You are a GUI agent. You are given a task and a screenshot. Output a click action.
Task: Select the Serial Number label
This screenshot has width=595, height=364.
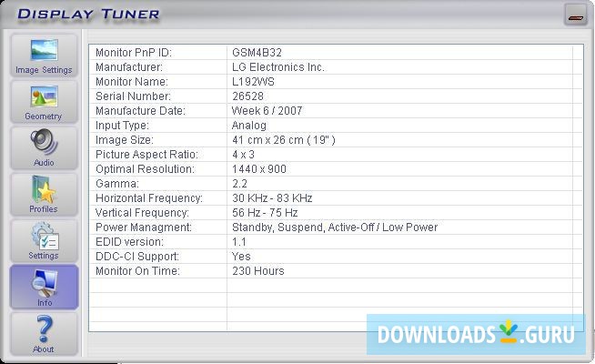(133, 96)
